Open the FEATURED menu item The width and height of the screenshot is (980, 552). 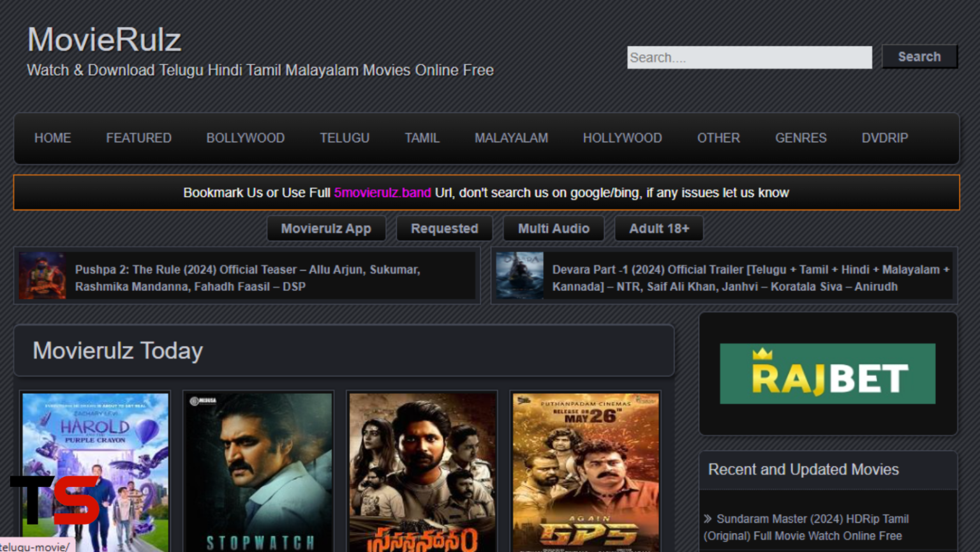click(138, 138)
